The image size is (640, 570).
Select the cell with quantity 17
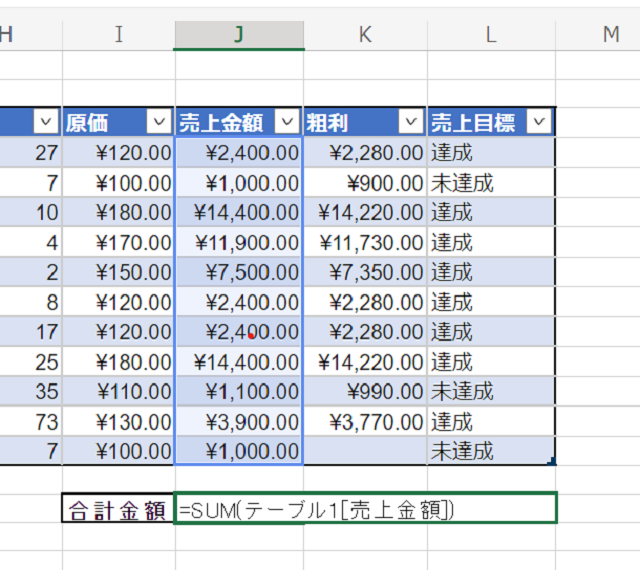point(31,332)
